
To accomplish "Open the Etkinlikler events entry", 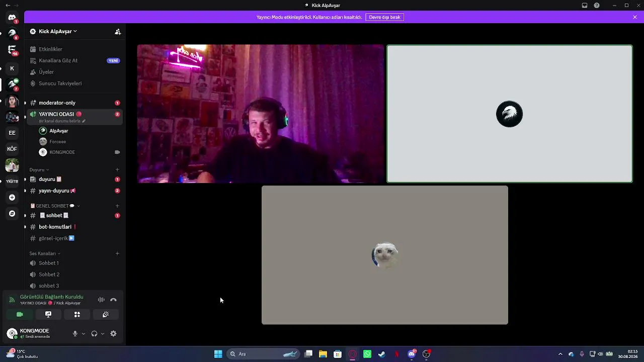I will 73,49.
